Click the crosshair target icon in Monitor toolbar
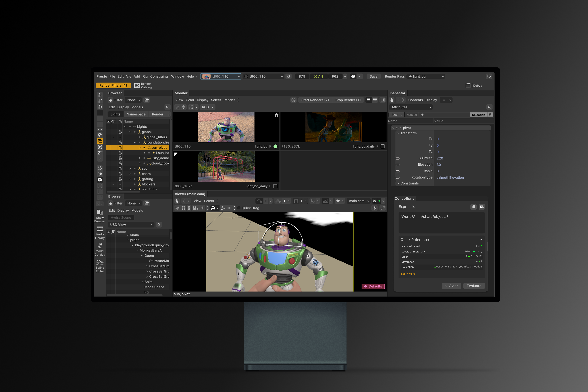 (x=184, y=107)
